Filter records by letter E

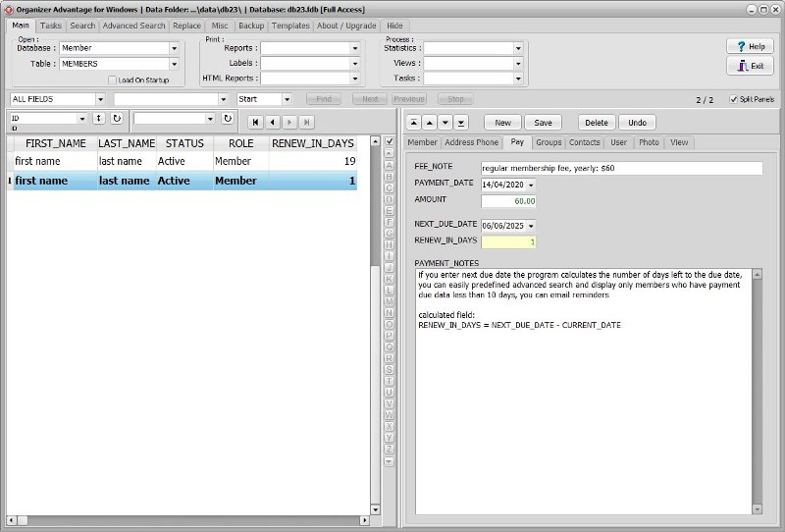tap(389, 210)
